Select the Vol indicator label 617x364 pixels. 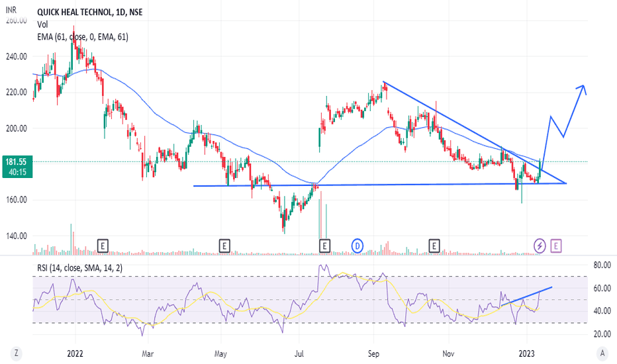point(42,24)
